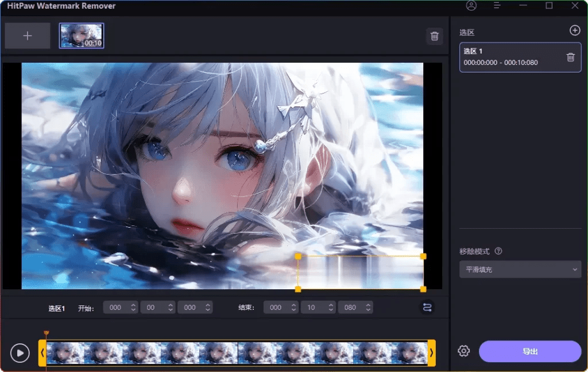Open the hamburger menu in the title bar
Screen dimensions: 588x372
coord(497,6)
